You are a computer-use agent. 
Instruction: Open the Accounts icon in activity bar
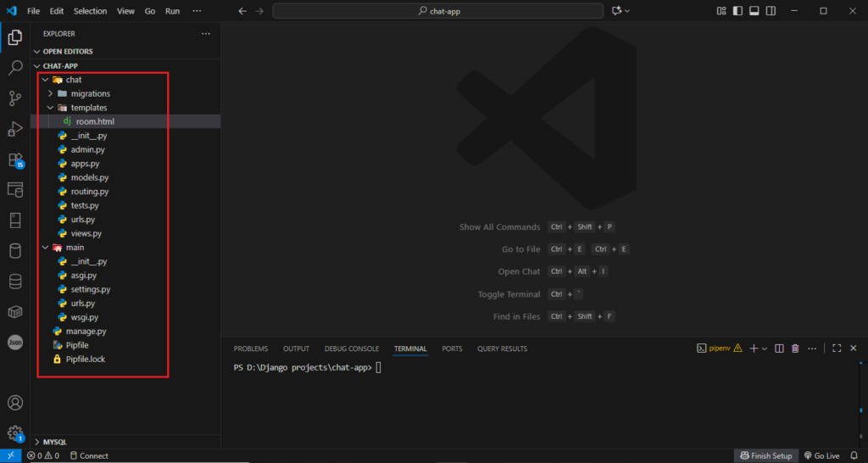(x=15, y=403)
